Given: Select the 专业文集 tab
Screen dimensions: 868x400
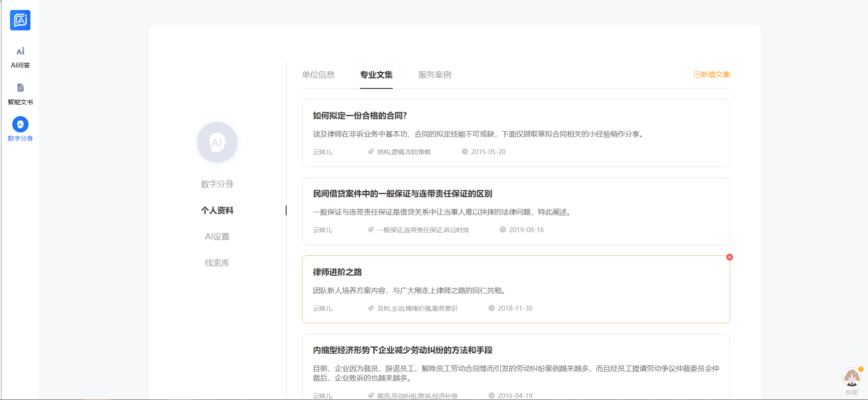Looking at the screenshot, I should point(376,75).
